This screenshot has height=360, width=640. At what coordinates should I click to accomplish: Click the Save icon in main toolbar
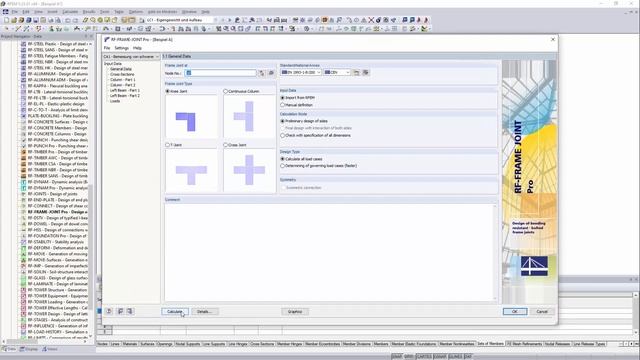pos(36,20)
